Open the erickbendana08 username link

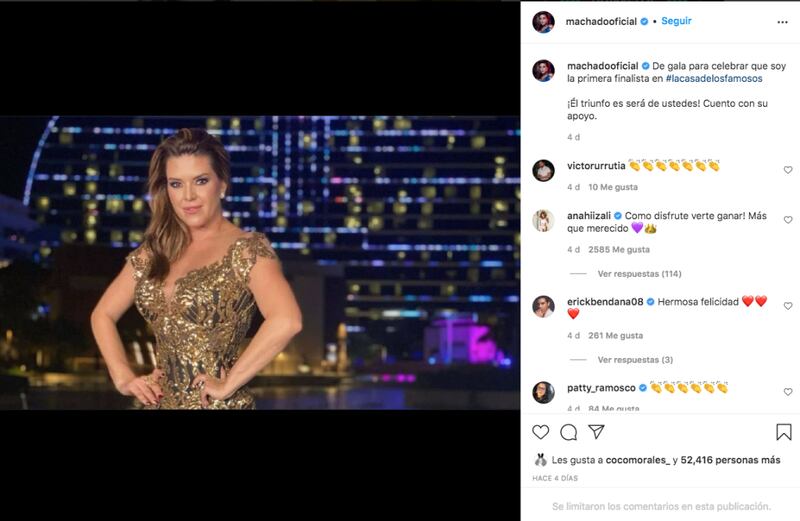[x=605, y=302]
